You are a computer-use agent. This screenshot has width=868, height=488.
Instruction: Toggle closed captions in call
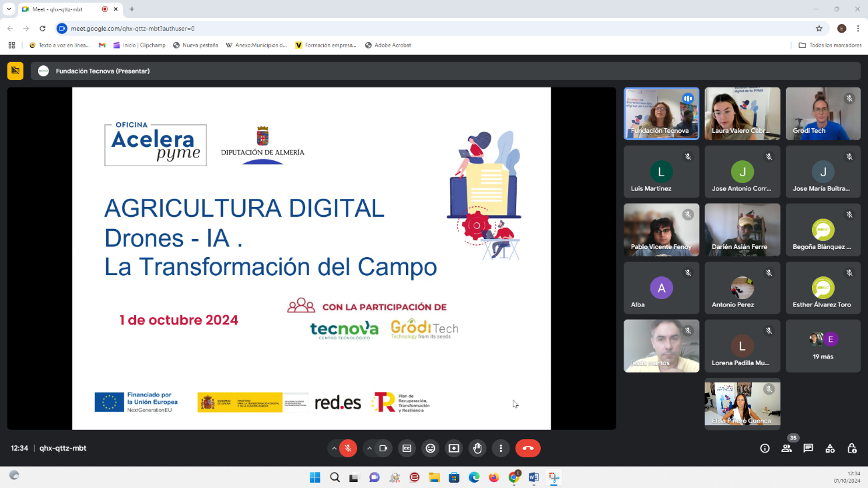(x=407, y=449)
